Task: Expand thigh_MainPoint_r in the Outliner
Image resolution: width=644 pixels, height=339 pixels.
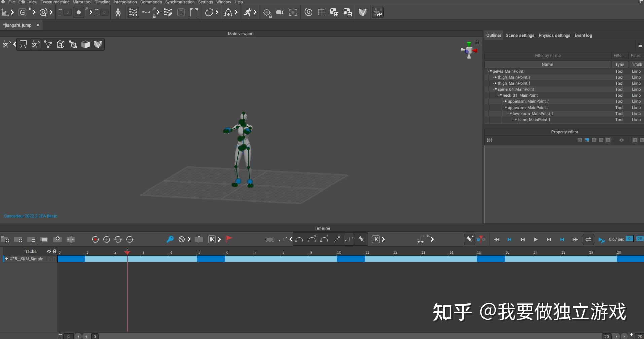Action: pyautogui.click(x=496, y=77)
